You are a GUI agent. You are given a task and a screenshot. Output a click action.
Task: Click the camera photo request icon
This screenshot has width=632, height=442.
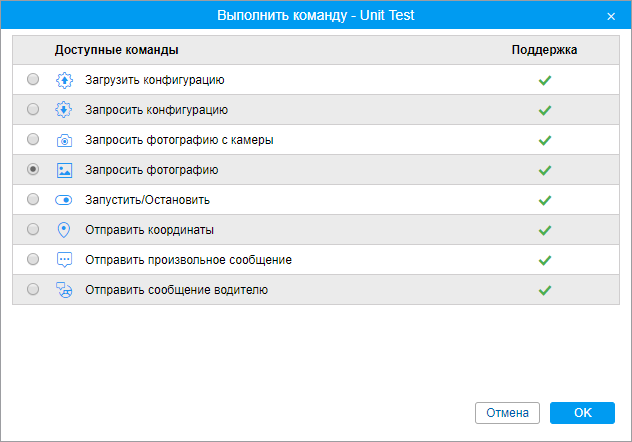64,140
